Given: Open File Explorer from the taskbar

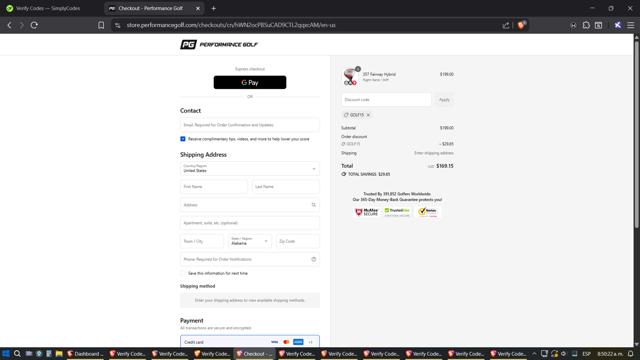Looking at the screenshot, I should coord(59,353).
